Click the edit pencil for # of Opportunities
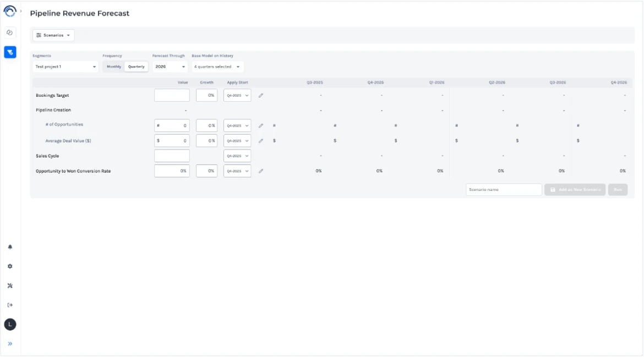644x357 pixels. pyautogui.click(x=261, y=125)
